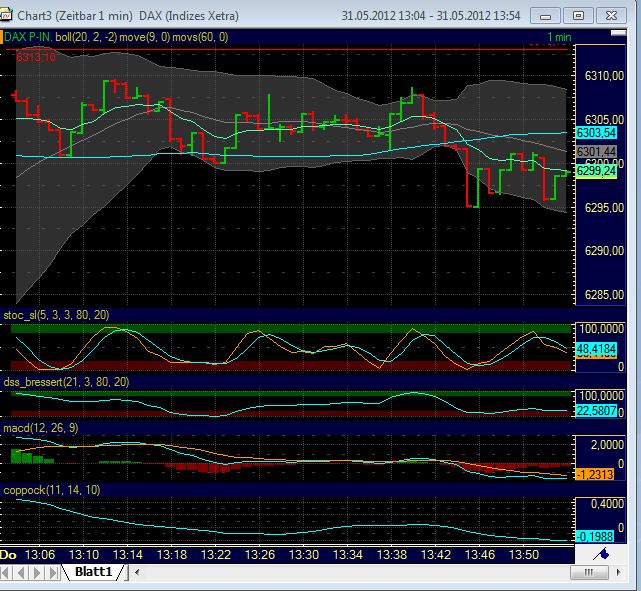Click the 6310,00 price axis label

(x=604, y=76)
